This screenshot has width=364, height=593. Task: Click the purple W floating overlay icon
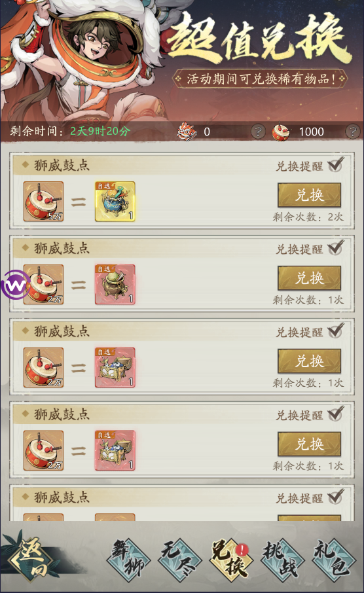pos(15,285)
